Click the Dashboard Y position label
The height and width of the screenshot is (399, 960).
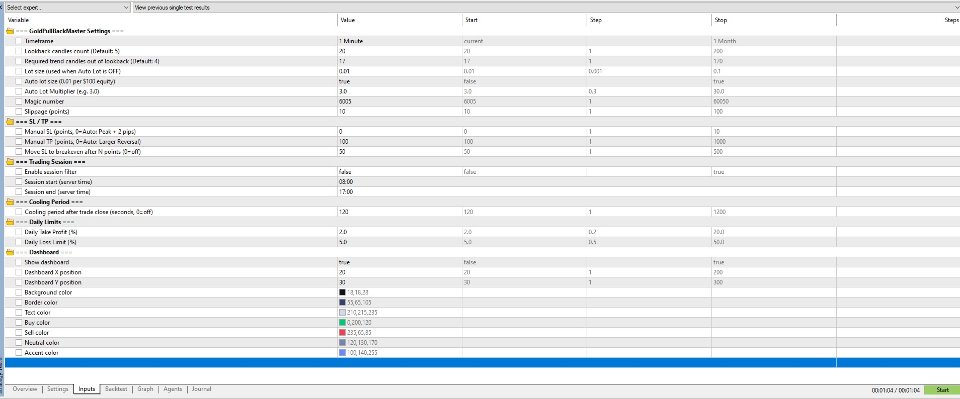[x=53, y=282]
